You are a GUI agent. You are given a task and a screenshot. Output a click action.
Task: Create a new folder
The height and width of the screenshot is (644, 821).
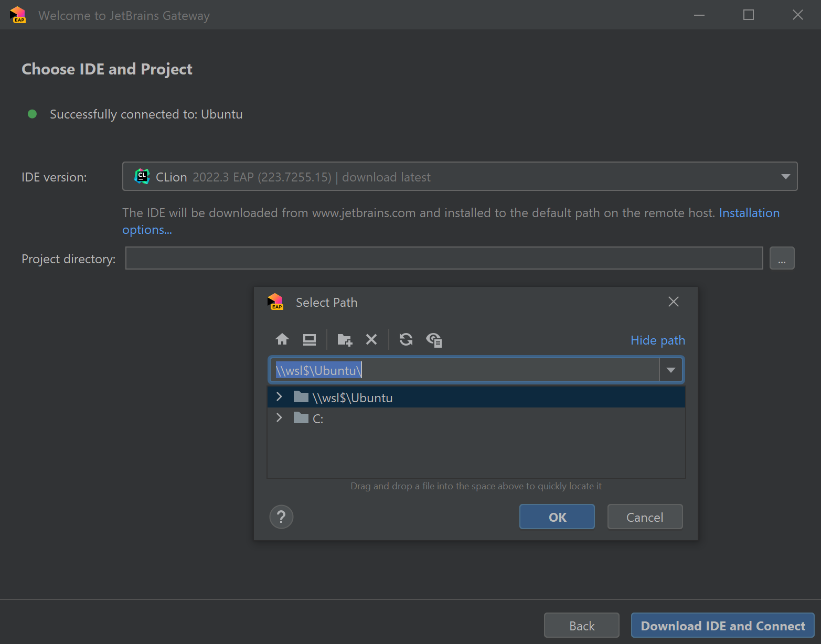coord(344,339)
